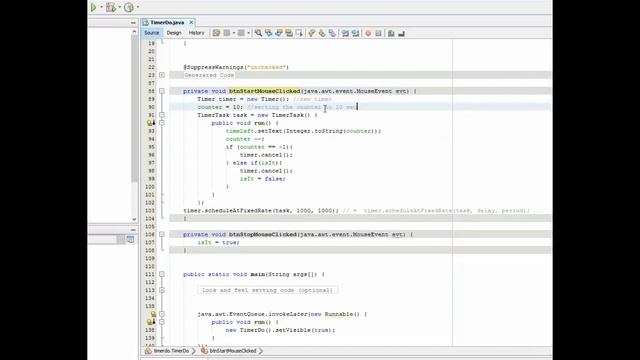640x360 pixels.
Task: Expand the Generated Code fold on line 23
Action: pyautogui.click(x=162, y=75)
